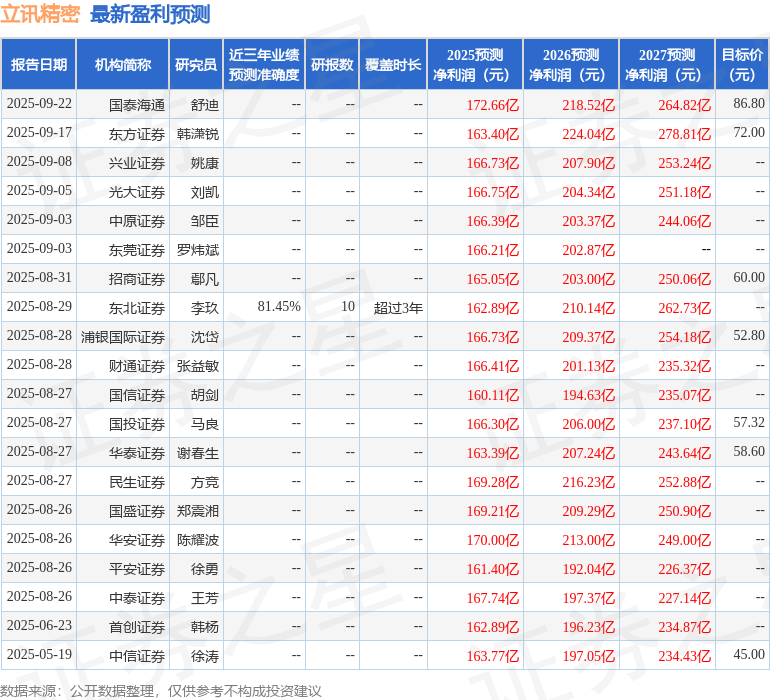The width and height of the screenshot is (770, 700).
Task: Click institution name 国信证券
Action: [137, 395]
